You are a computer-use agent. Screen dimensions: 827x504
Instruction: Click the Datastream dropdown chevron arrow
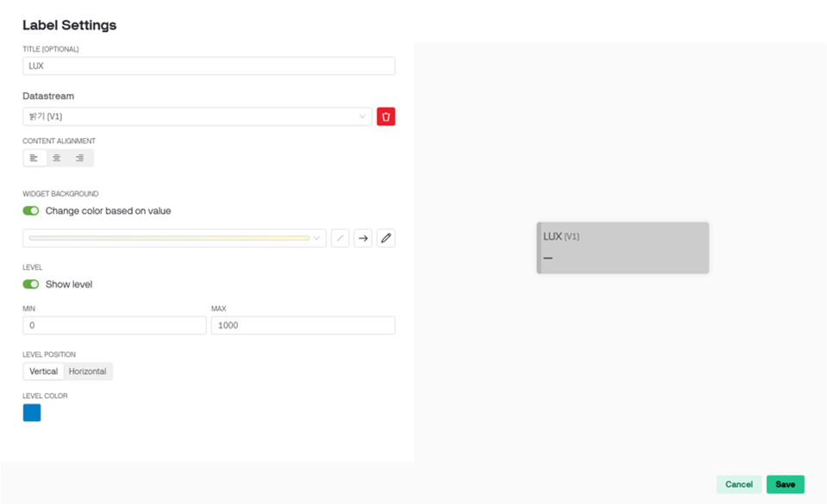point(362,116)
